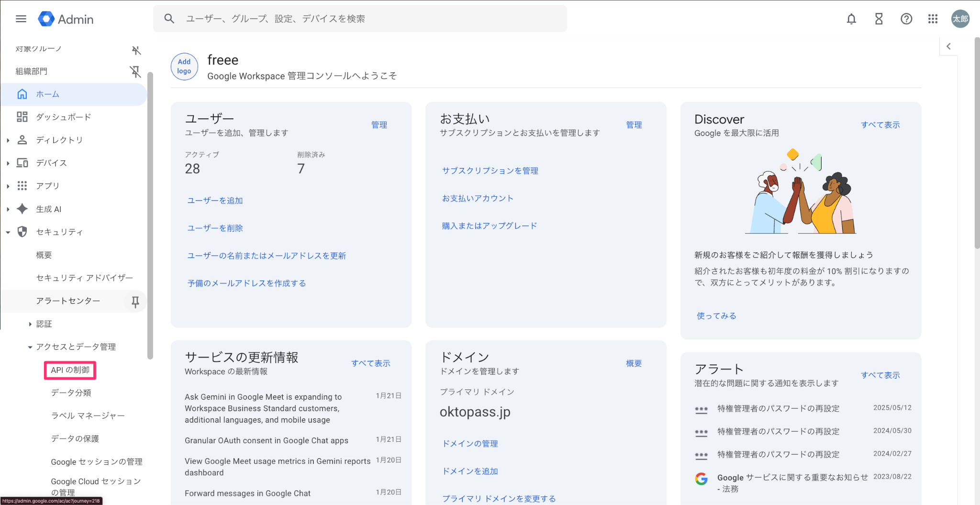The image size is (980, 505).
Task: Open the tasks hourglass icon
Action: tap(879, 19)
